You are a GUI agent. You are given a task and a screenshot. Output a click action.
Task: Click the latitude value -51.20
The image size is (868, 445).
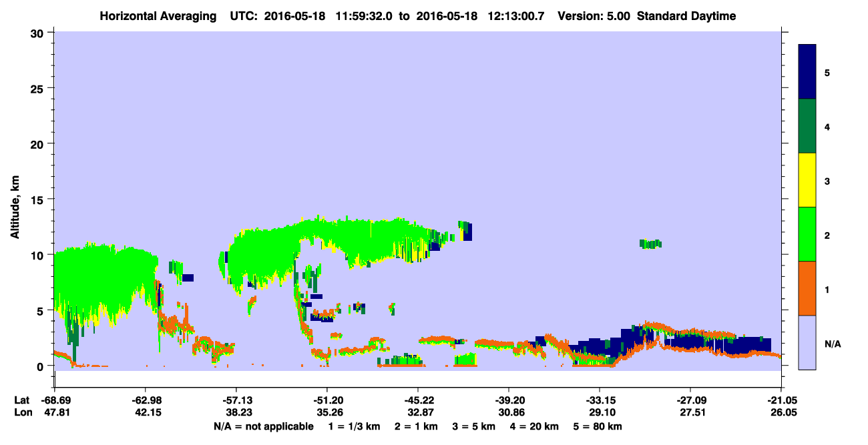pos(327,400)
